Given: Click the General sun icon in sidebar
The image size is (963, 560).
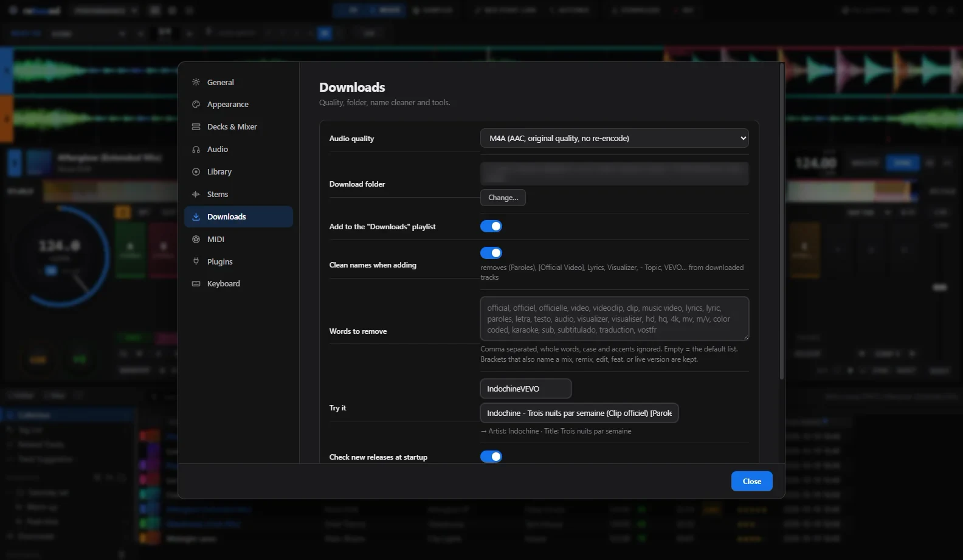Looking at the screenshot, I should 196,82.
